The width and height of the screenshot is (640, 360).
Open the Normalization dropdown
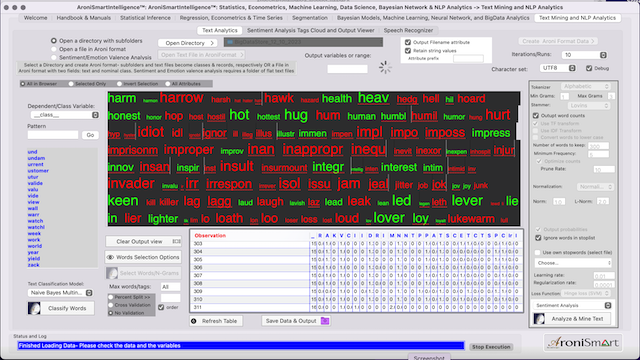tap(595, 187)
